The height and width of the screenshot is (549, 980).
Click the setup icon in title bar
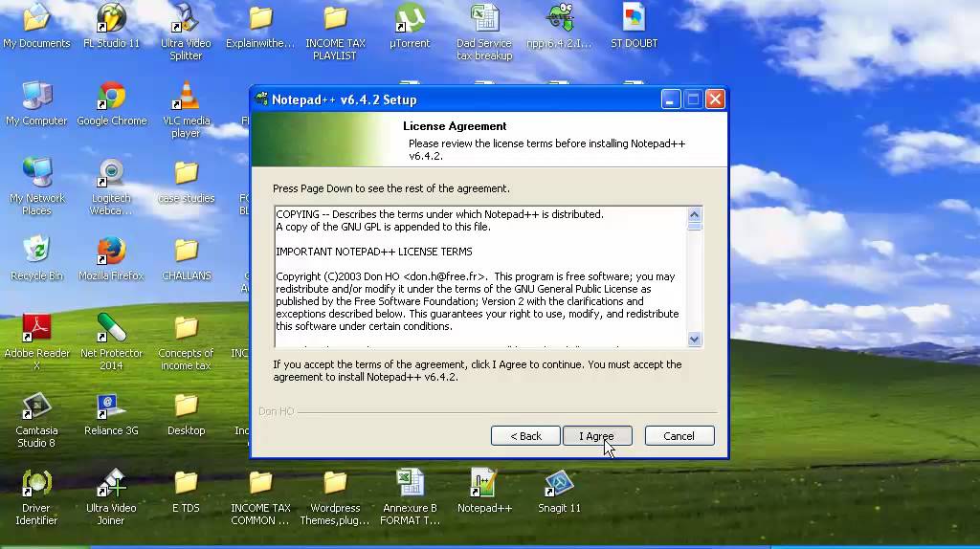tap(262, 99)
